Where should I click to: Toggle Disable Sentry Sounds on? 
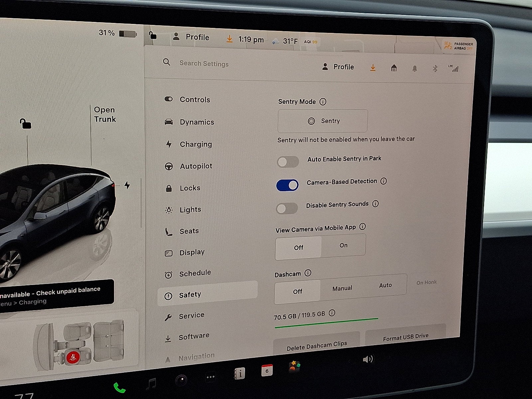point(288,208)
